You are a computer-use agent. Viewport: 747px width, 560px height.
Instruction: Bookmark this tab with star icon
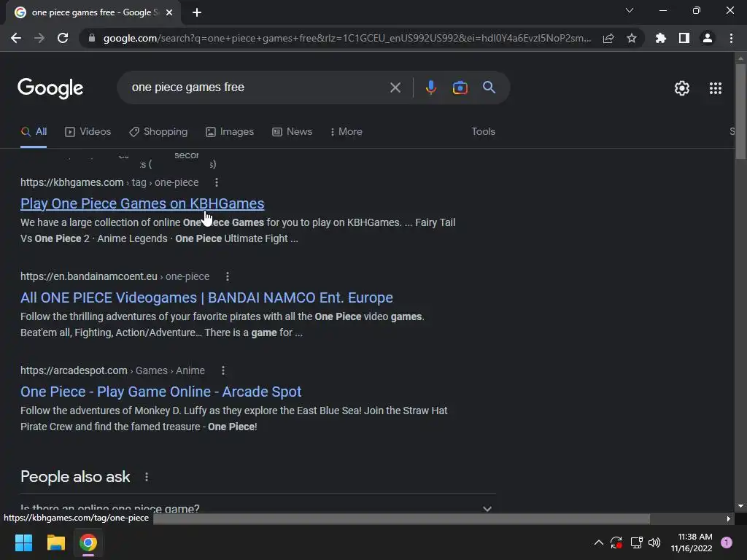click(x=632, y=38)
